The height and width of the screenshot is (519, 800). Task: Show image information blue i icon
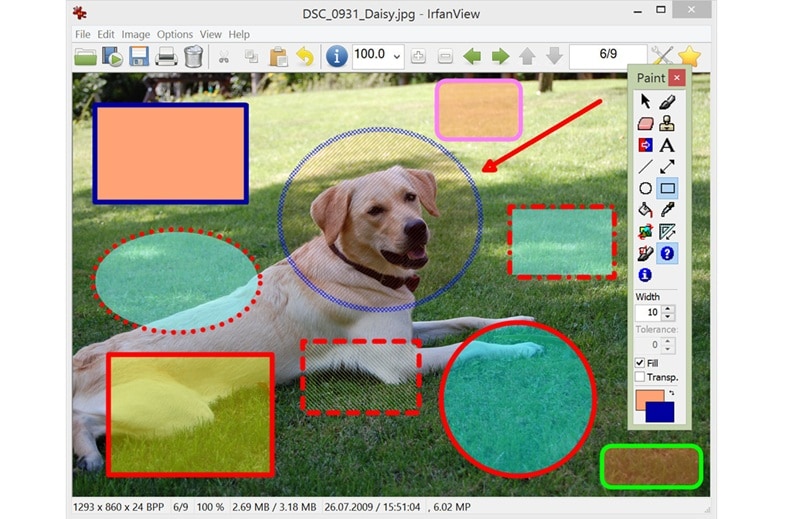click(x=336, y=56)
